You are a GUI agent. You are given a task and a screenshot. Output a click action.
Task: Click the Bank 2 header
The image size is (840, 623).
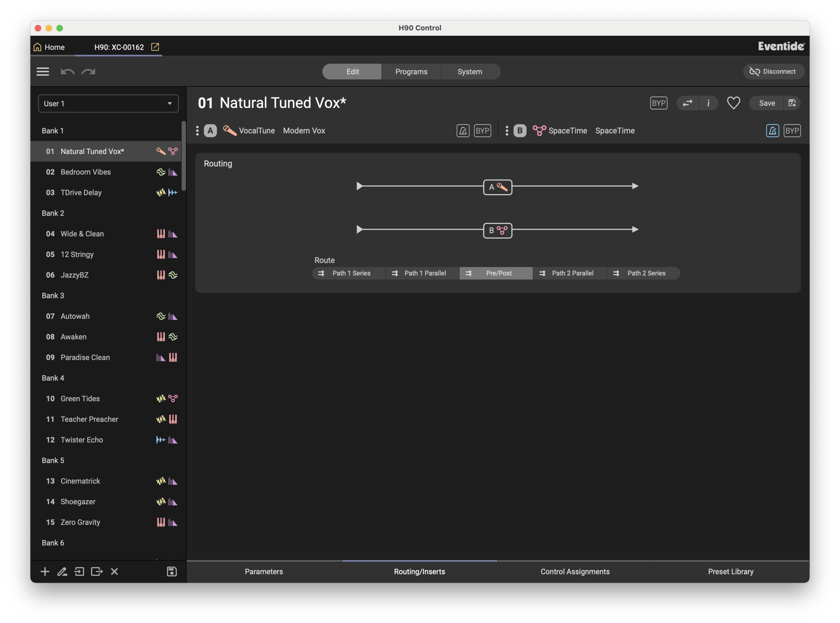(53, 214)
